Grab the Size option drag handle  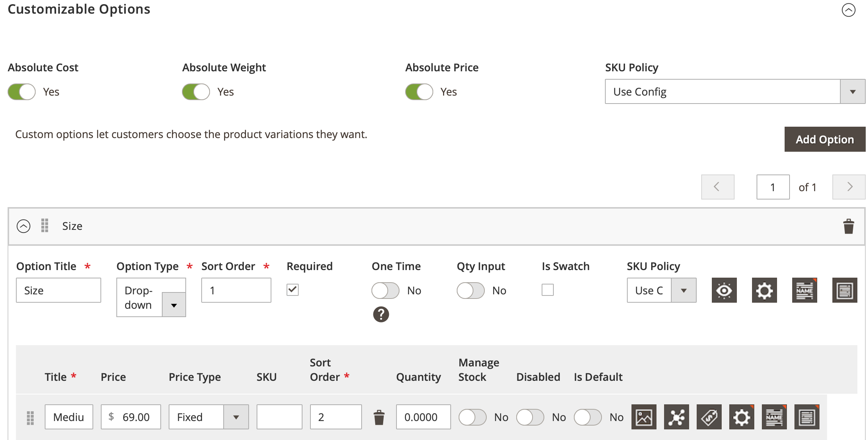pos(45,226)
